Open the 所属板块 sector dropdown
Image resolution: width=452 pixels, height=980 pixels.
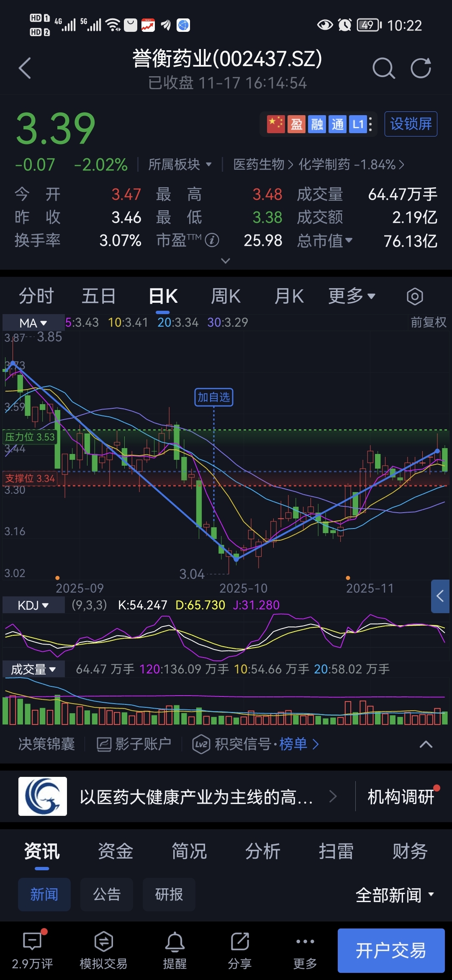click(180, 165)
